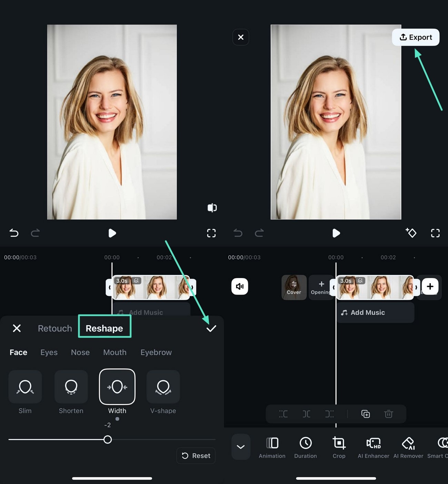448x484 pixels.
Task: Open the Animation panel
Action: (x=272, y=447)
